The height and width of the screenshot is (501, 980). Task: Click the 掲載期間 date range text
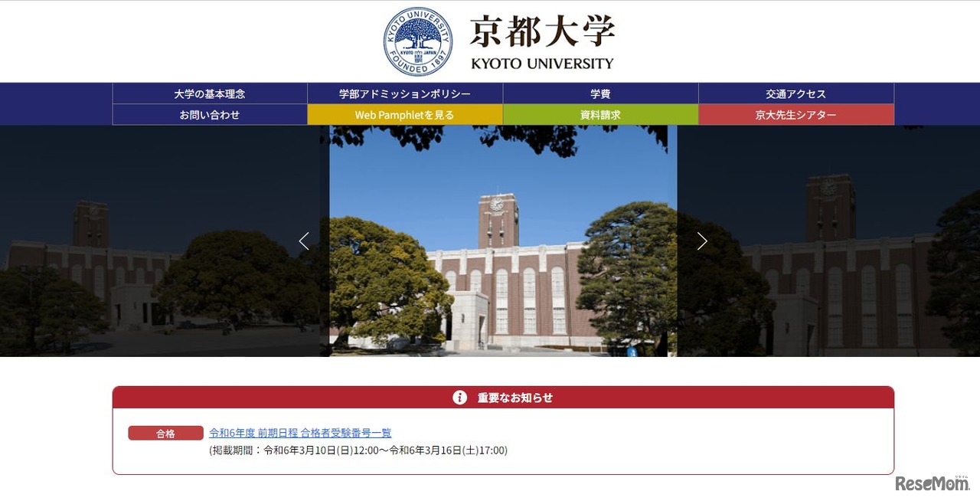click(358, 450)
